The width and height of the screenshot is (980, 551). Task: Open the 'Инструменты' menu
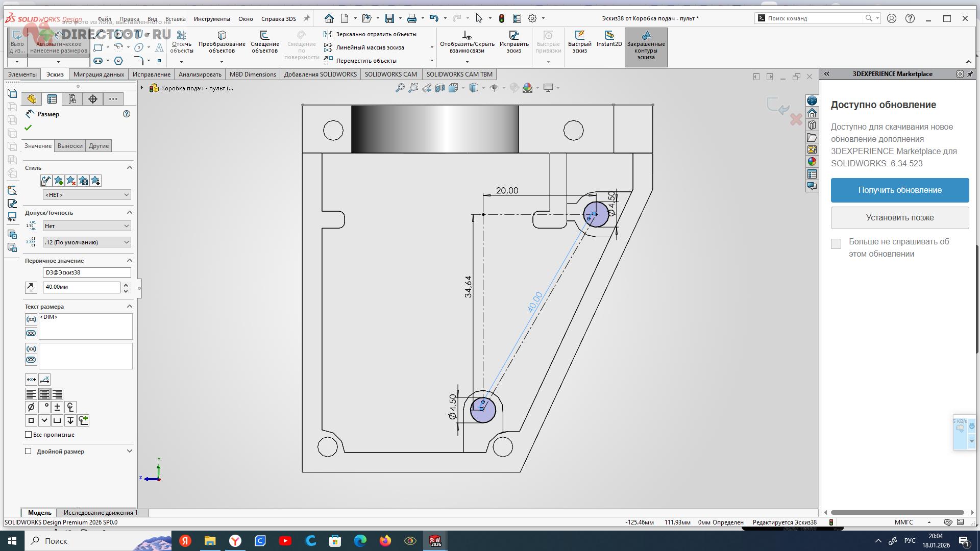212,18
